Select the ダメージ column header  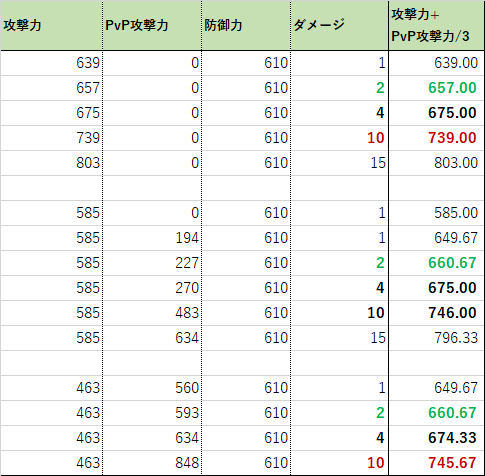tap(339, 26)
